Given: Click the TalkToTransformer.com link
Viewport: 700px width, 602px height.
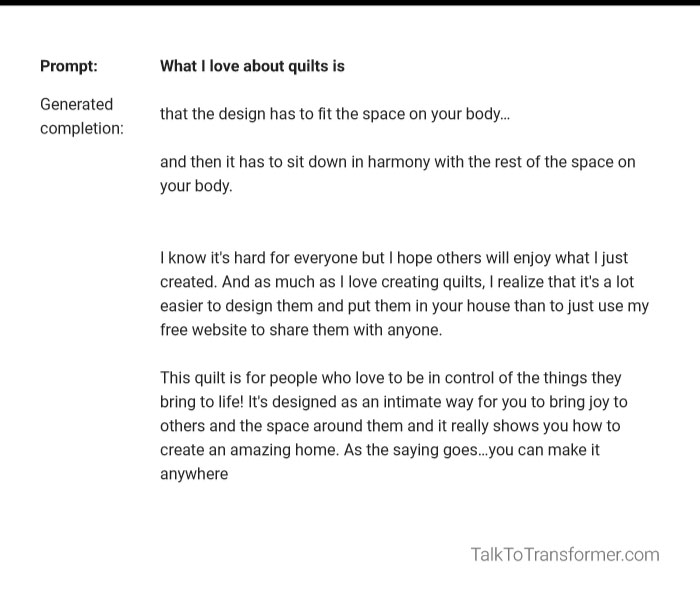Looking at the screenshot, I should point(564,554).
